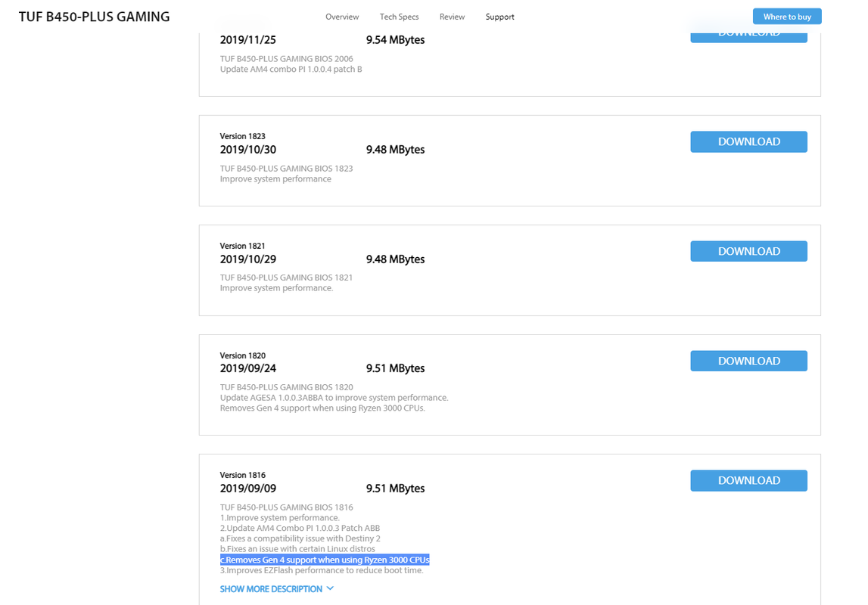Click the 9.48 MBytes size for version 1823
The height and width of the screenshot is (605, 868).
pyautogui.click(x=395, y=149)
